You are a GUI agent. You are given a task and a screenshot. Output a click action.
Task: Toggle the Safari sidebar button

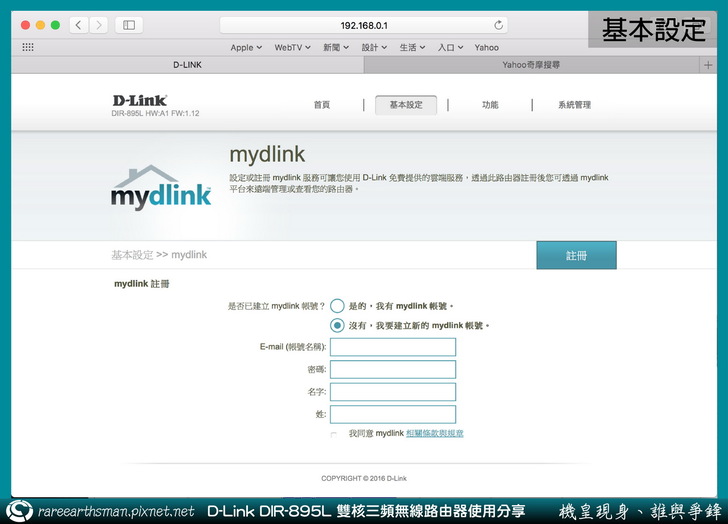[x=129, y=25]
